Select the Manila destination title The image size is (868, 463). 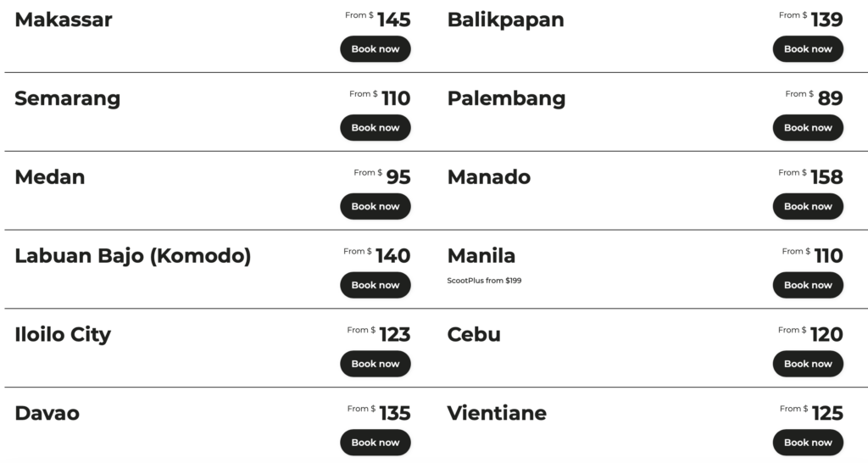coord(481,256)
